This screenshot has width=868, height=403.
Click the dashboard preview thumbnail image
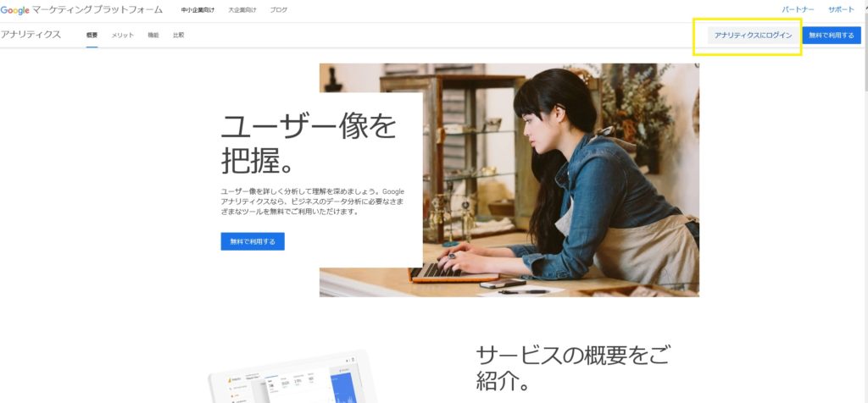point(293,378)
